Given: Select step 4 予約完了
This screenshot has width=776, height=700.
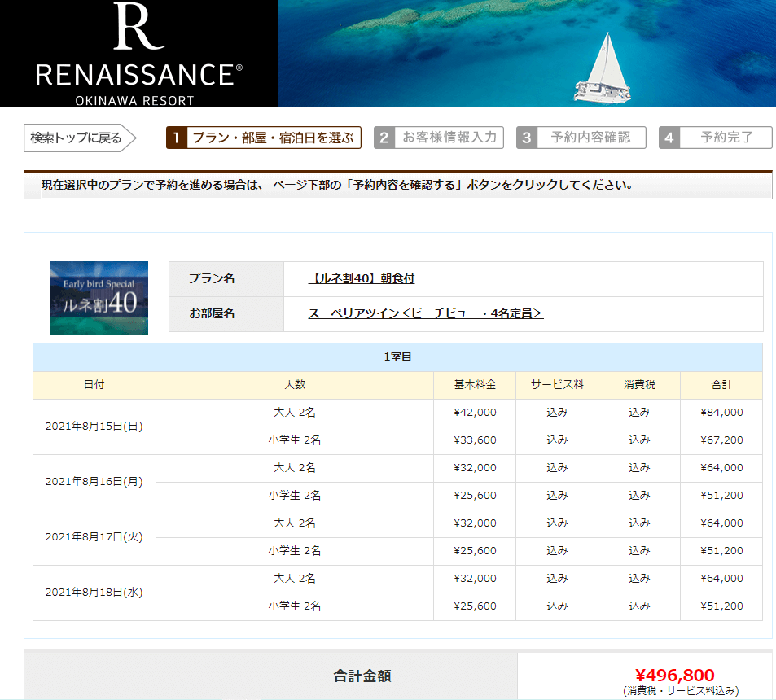Looking at the screenshot, I should (715, 138).
